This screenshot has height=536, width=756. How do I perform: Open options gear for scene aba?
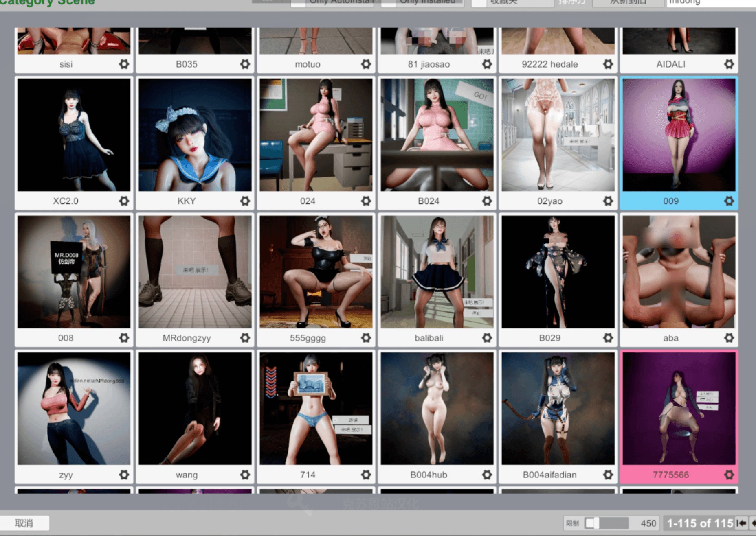click(x=729, y=337)
